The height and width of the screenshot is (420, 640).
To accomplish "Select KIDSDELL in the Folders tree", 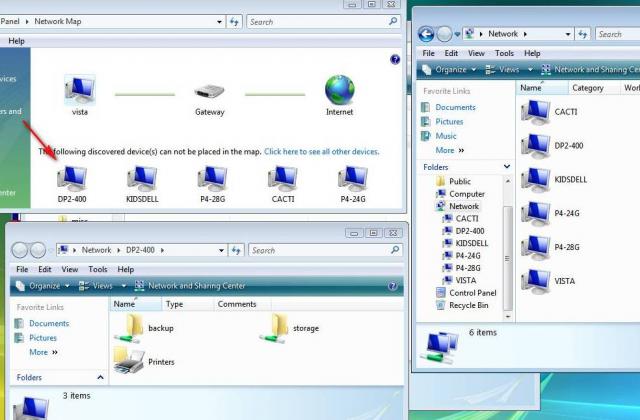I will click(465, 243).
